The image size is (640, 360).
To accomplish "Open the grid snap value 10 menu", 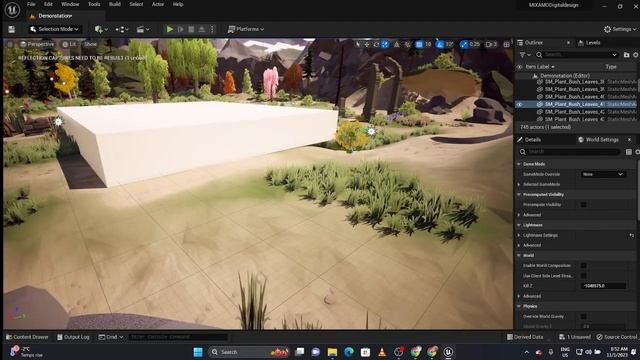I will (428, 44).
